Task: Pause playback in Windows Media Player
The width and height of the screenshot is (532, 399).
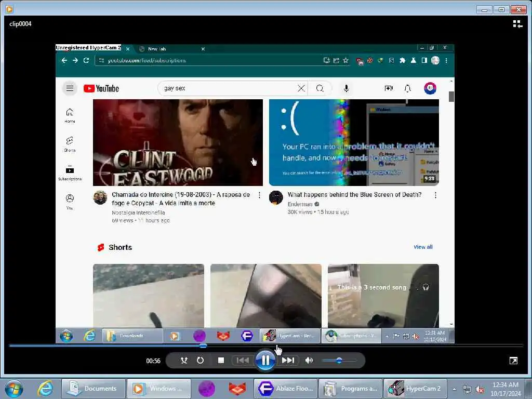Action: click(x=265, y=361)
